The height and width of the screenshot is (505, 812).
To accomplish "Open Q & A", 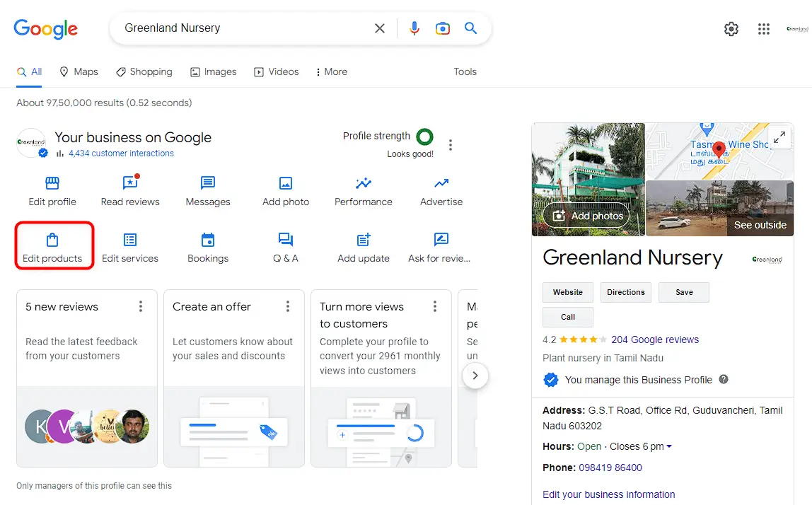I will pos(285,248).
